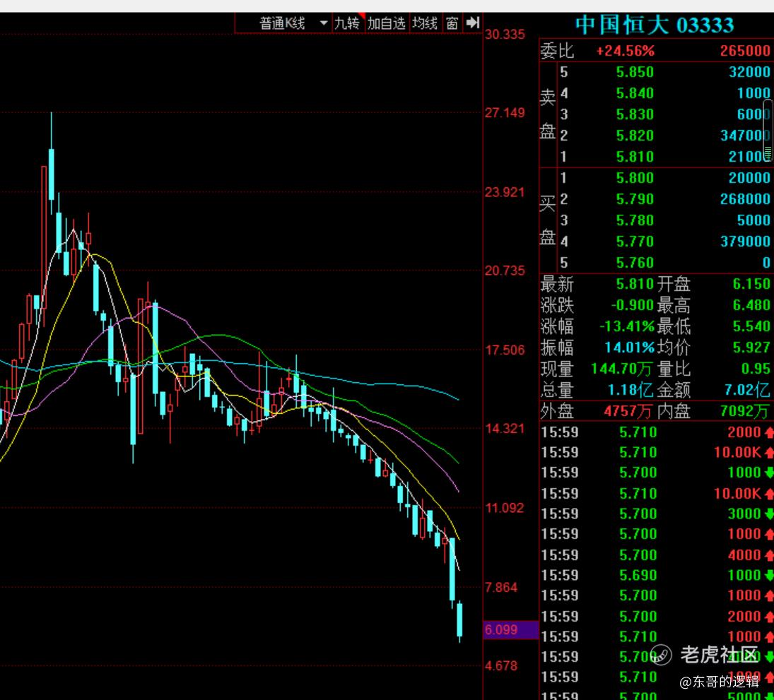Select buy level 4 price 5.770
This screenshot has width=774, height=700.
click(635, 242)
